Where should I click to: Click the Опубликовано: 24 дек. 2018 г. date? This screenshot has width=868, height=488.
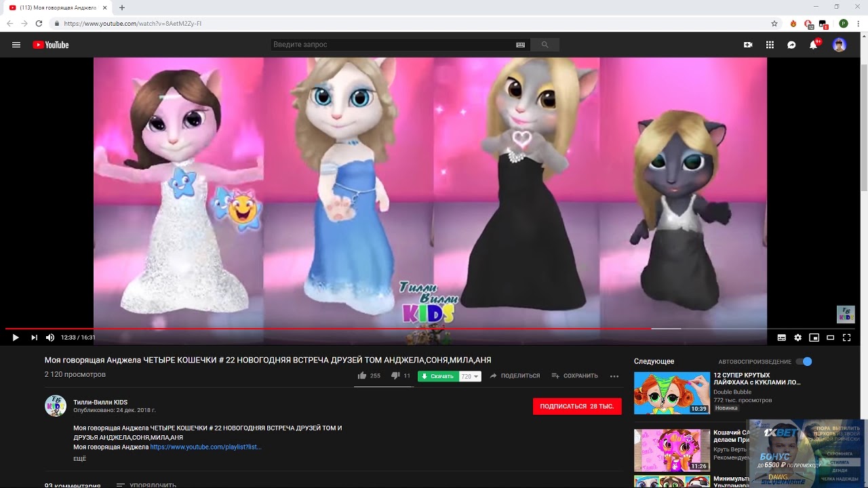pos(115,410)
